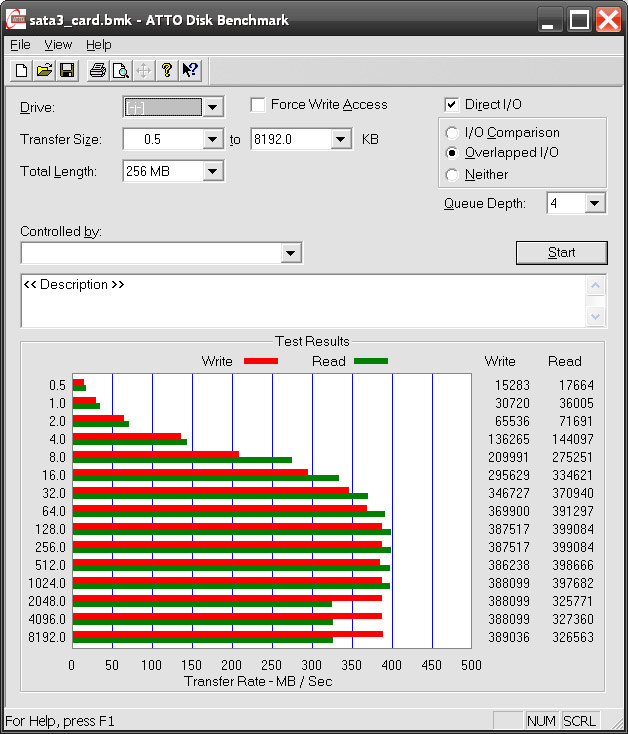628x734 pixels.
Task: Click the Test Results heading
Action: (312, 341)
